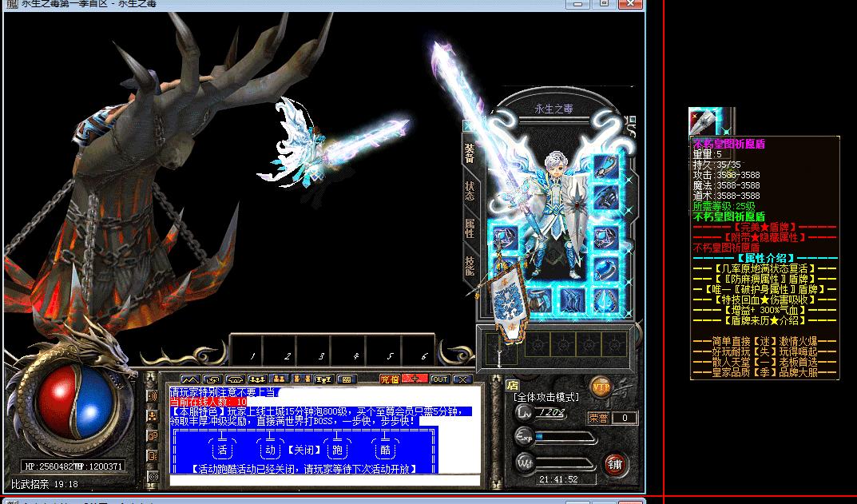Open the 店 shop icon
The image size is (857, 504).
[513, 385]
